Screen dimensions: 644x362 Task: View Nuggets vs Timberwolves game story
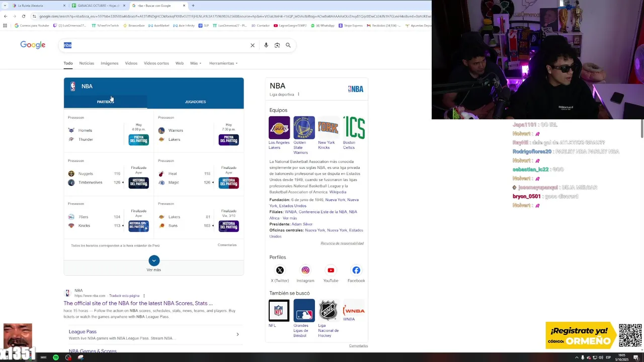click(138, 183)
